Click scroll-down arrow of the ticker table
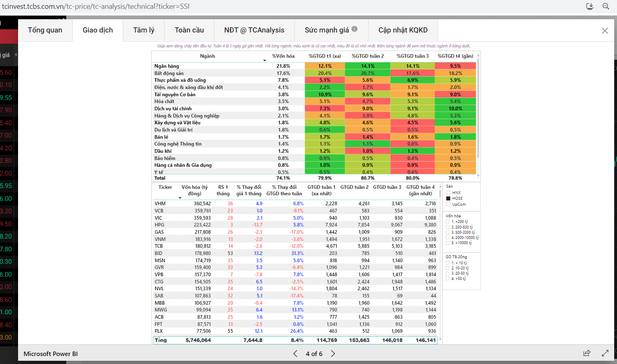617x364 pixels. pyautogui.click(x=440, y=339)
